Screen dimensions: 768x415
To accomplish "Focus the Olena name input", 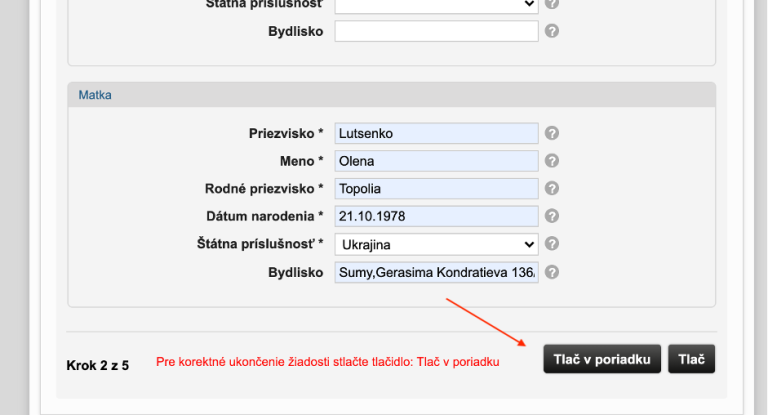I will click(436, 161).
